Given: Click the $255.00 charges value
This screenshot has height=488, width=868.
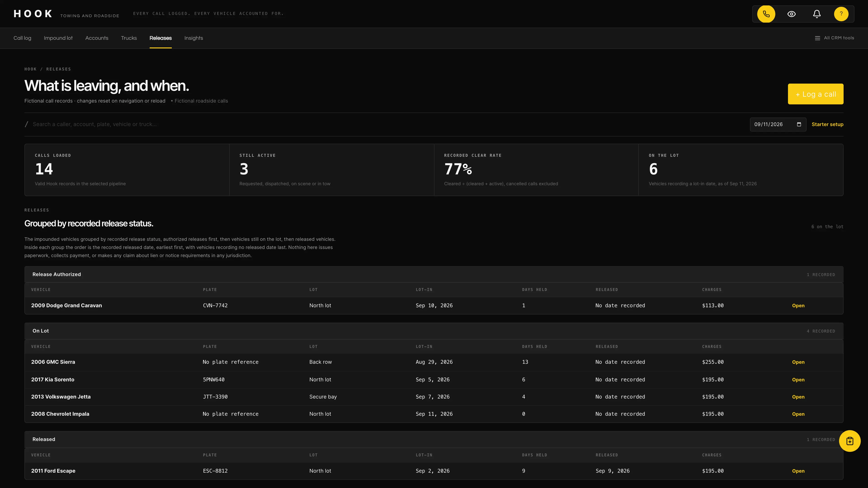Looking at the screenshot, I should [713, 362].
